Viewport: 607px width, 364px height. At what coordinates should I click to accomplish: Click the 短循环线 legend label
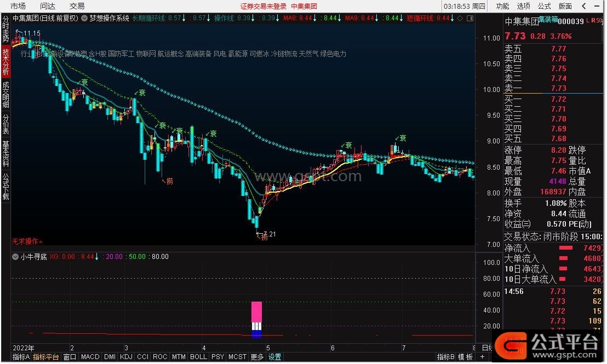pyautogui.click(x=421, y=18)
